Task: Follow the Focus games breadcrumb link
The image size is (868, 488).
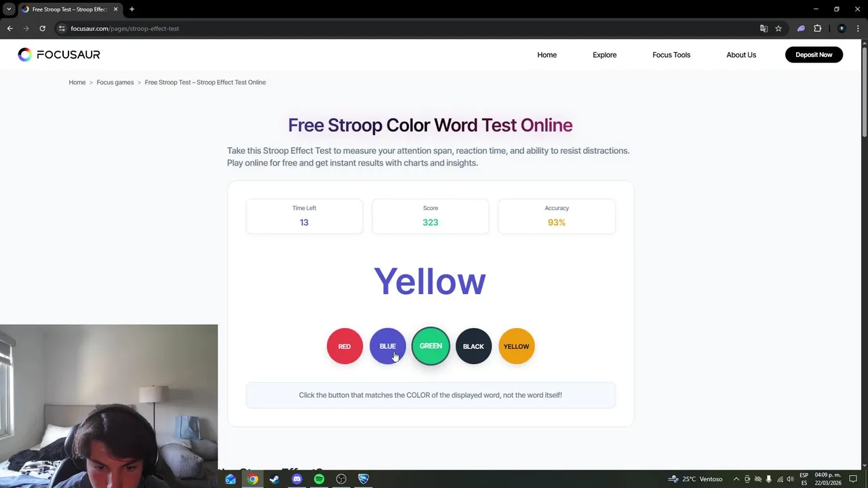Action: 115,82
